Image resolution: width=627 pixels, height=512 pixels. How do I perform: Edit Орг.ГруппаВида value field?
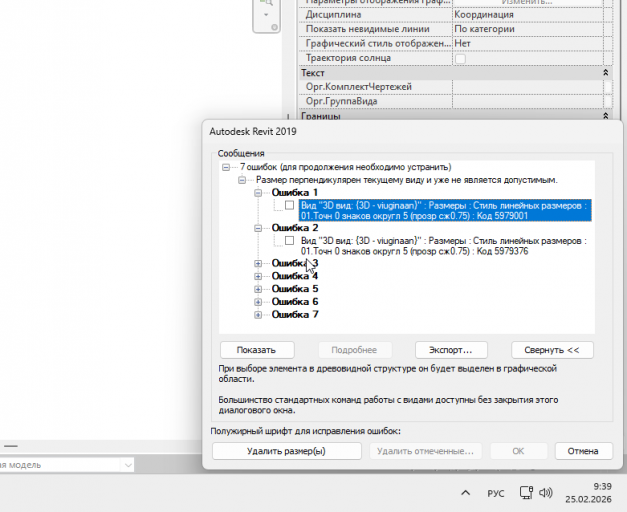click(527, 101)
